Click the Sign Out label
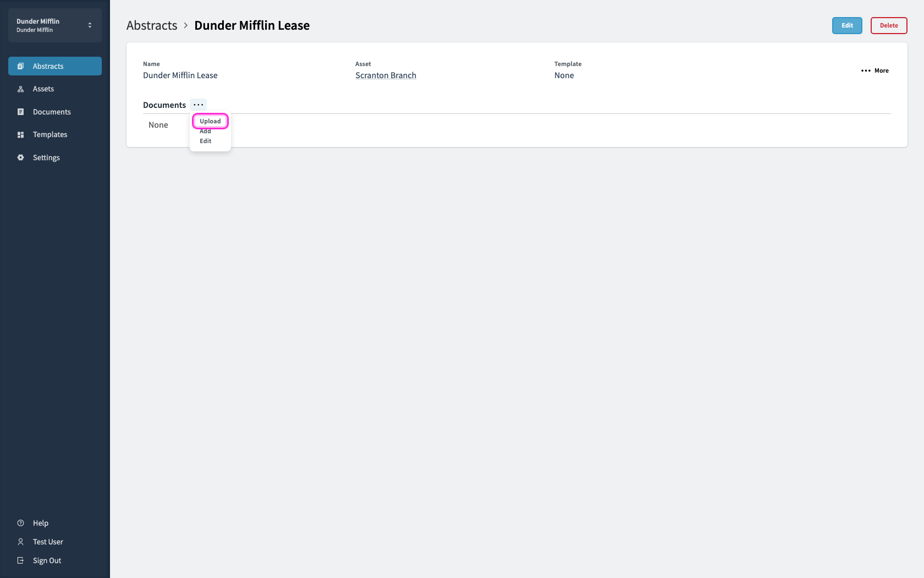This screenshot has width=924, height=578. tap(47, 560)
